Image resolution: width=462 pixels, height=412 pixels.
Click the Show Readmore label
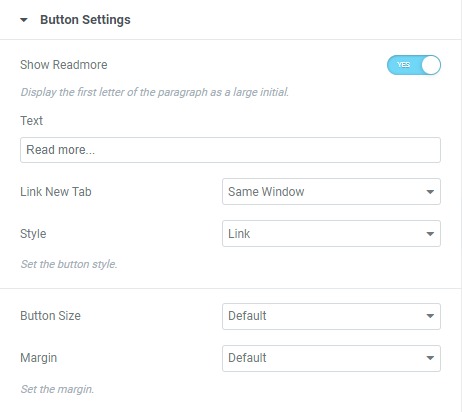pyautogui.click(x=64, y=65)
